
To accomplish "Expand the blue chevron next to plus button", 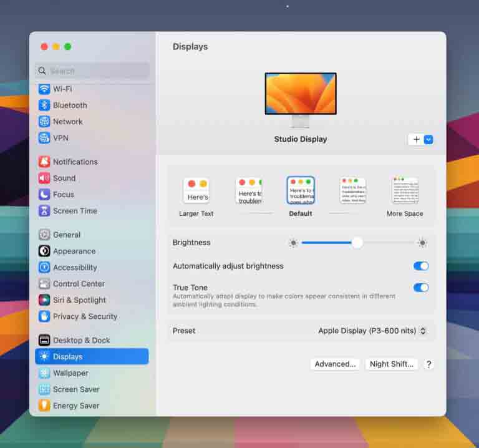I will point(428,140).
